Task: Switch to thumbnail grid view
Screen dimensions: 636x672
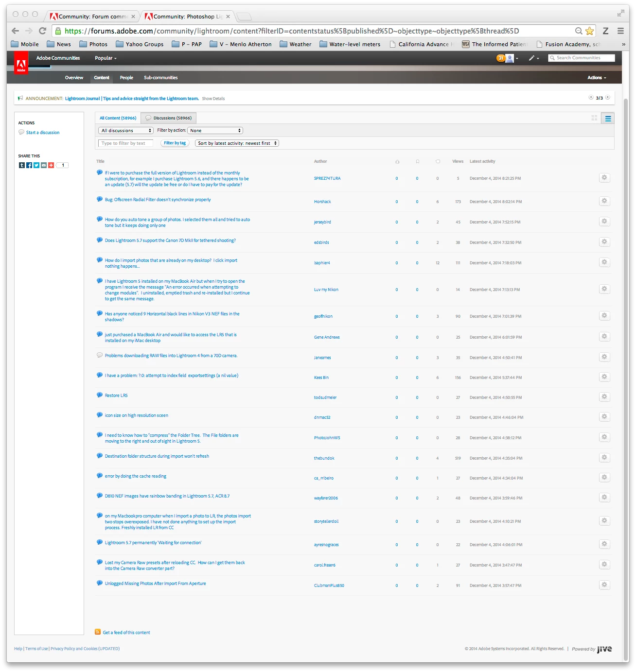Action: pos(594,118)
